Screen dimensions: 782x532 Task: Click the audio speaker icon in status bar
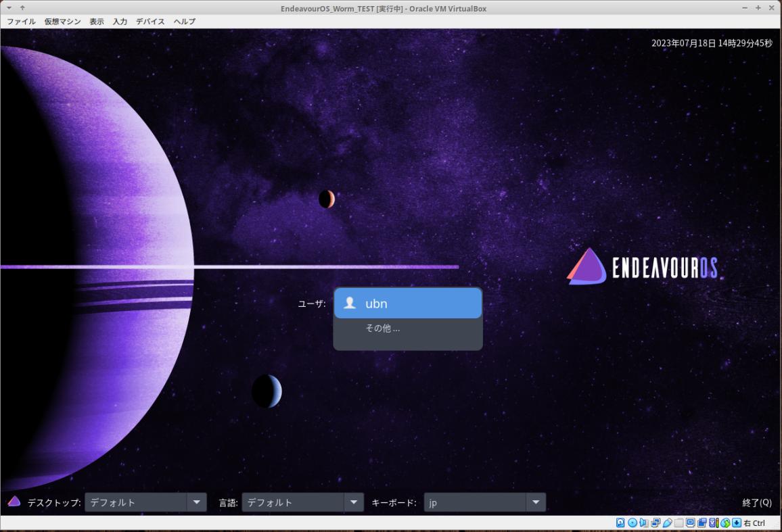point(643,523)
